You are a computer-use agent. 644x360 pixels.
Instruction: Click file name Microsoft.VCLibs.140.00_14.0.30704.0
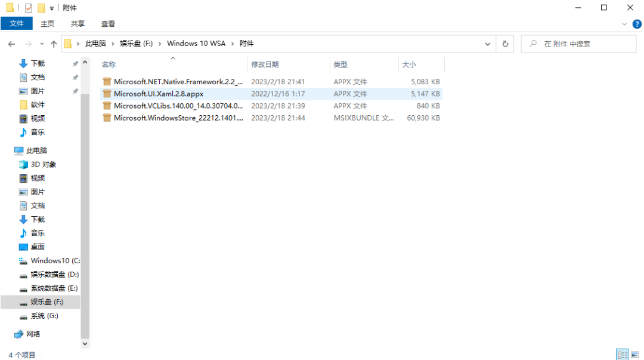[x=178, y=106]
